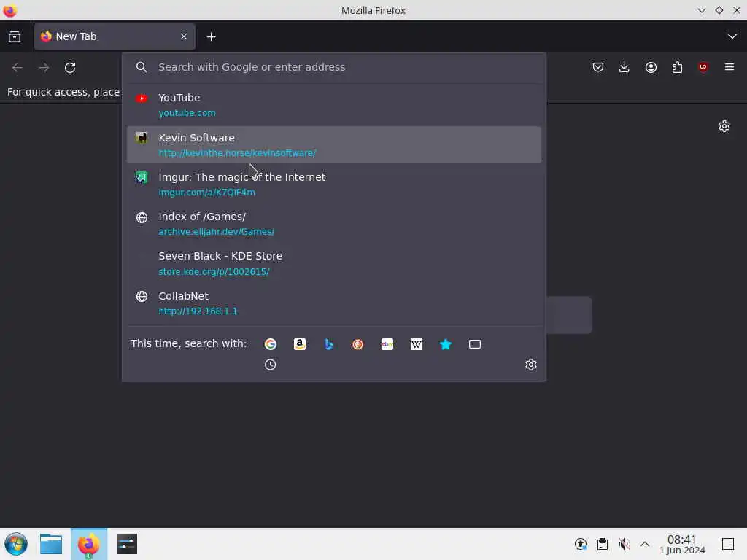Open the clipboard tray icon
This screenshot has width=747, height=560.
[x=602, y=544]
